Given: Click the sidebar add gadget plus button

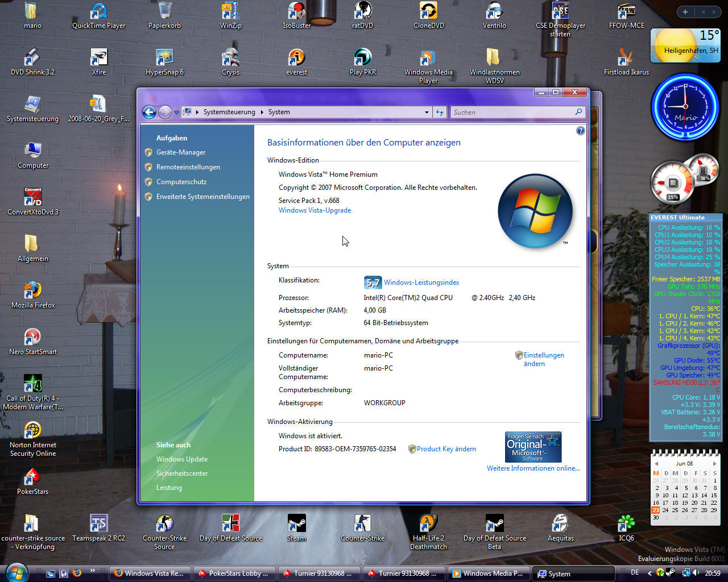Looking at the screenshot, I should point(685,12).
